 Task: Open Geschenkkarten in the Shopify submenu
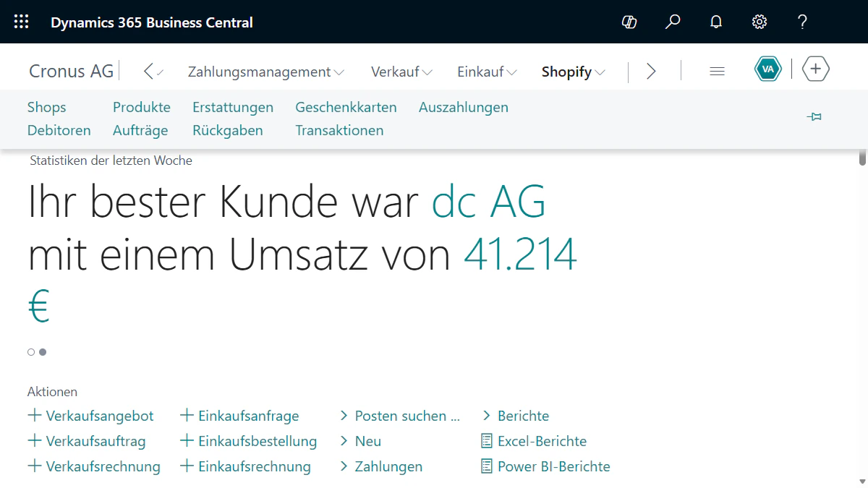(x=346, y=107)
